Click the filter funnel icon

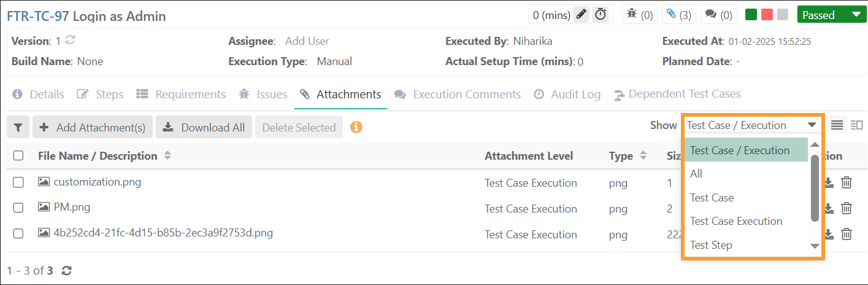point(18,128)
